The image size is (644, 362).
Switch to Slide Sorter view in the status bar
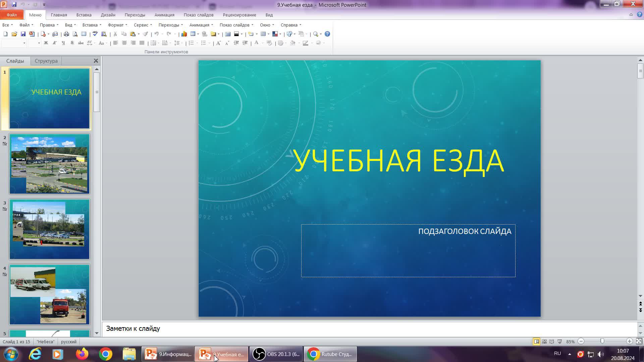click(x=544, y=342)
